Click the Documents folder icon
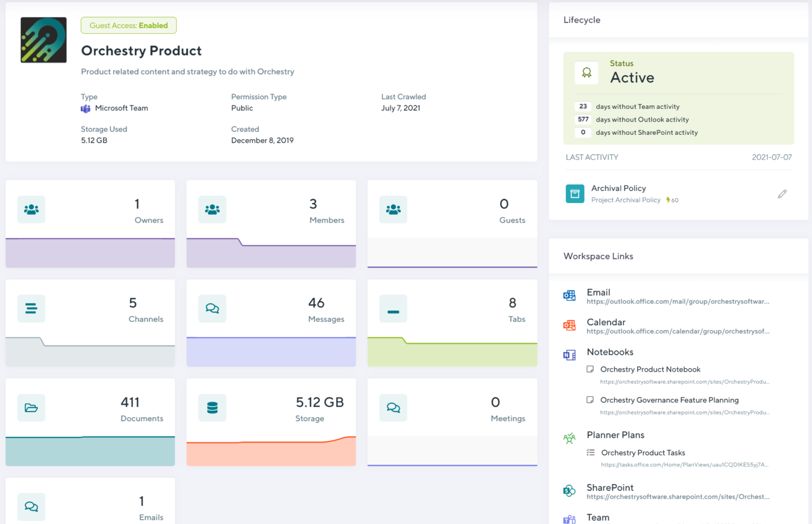Viewport: 812px width, 524px height. pos(31,408)
